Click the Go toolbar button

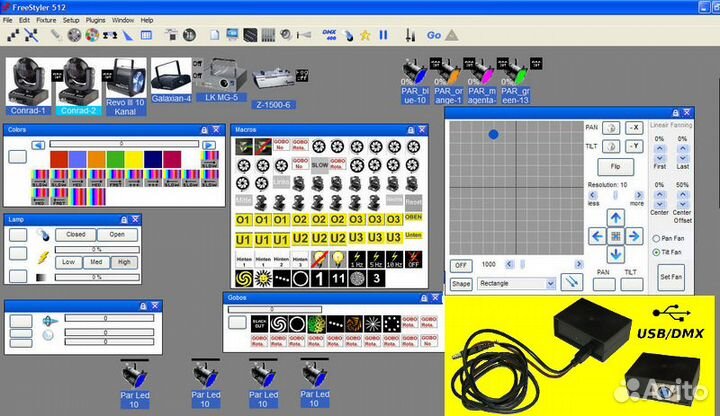coord(433,35)
